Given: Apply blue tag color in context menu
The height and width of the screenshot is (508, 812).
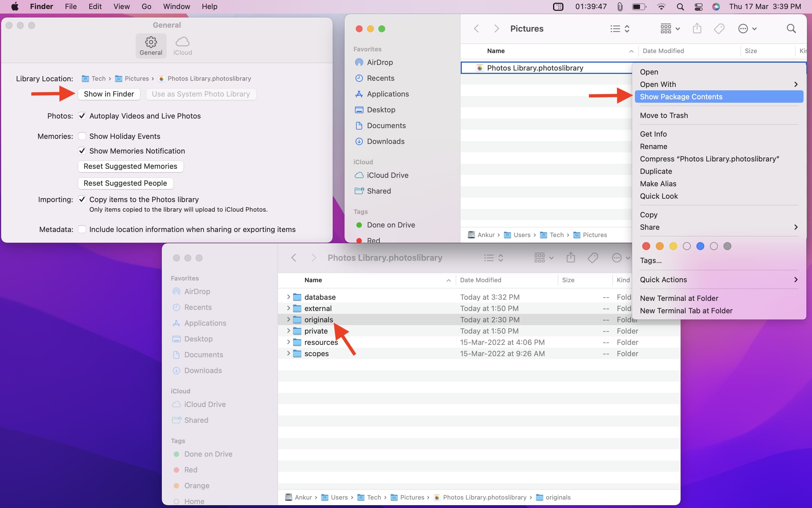Looking at the screenshot, I should coord(700,246).
